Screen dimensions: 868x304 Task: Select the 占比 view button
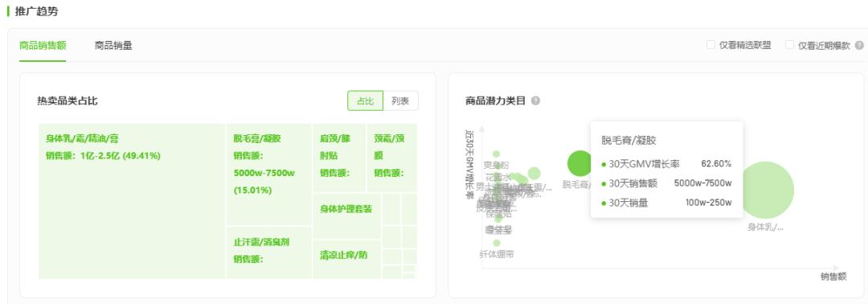pos(366,101)
